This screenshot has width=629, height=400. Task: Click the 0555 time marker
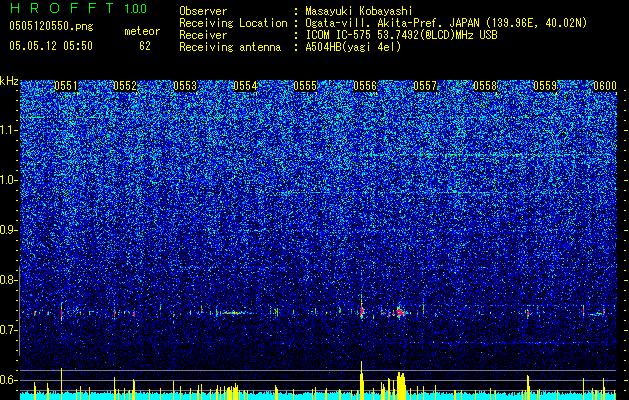(x=305, y=86)
